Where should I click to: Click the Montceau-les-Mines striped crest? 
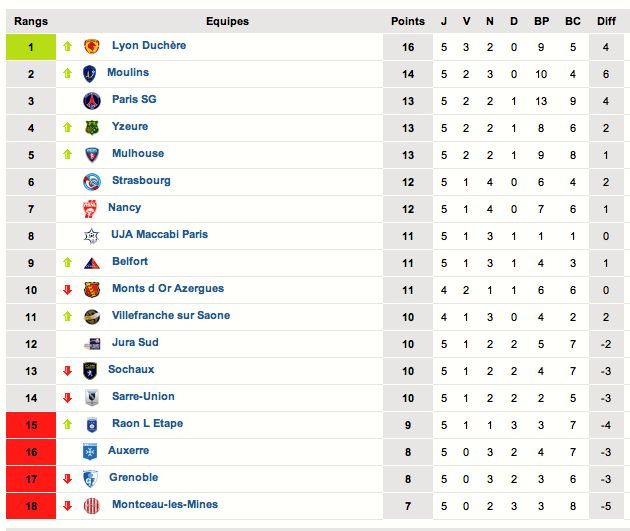point(92,506)
